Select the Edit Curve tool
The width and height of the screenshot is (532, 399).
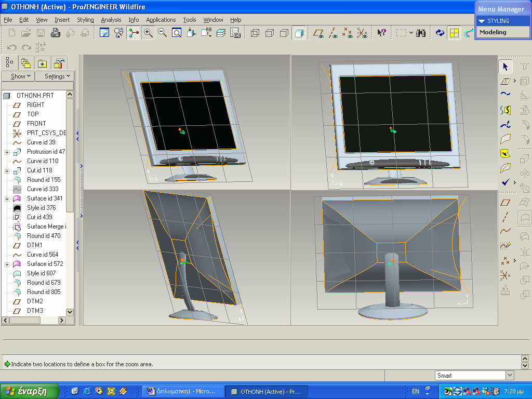(505, 125)
